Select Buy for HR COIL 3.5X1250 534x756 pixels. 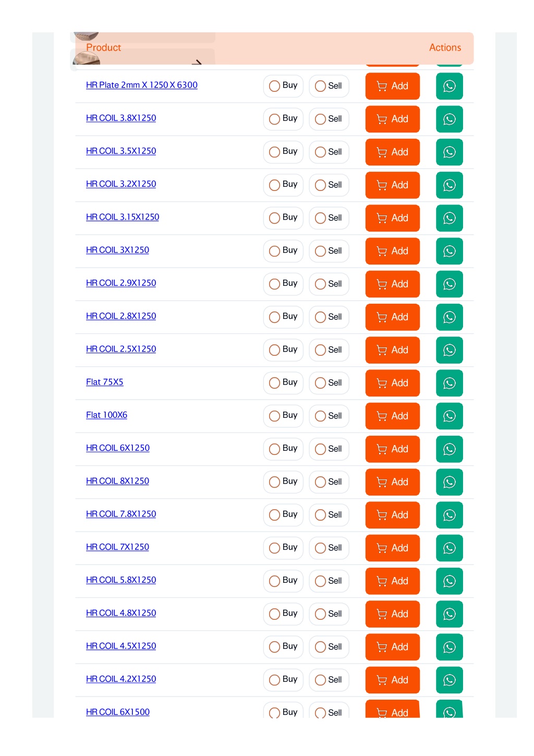coord(283,152)
